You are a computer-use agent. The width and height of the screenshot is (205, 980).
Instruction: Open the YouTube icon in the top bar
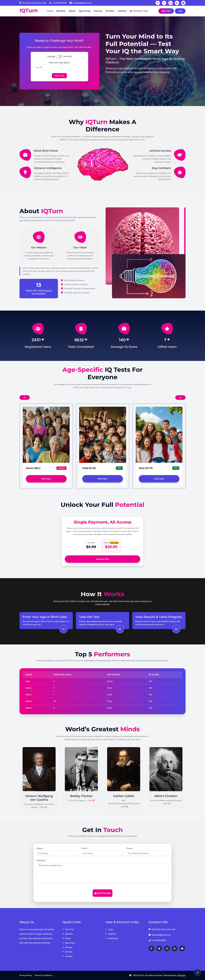(x=183, y=3)
